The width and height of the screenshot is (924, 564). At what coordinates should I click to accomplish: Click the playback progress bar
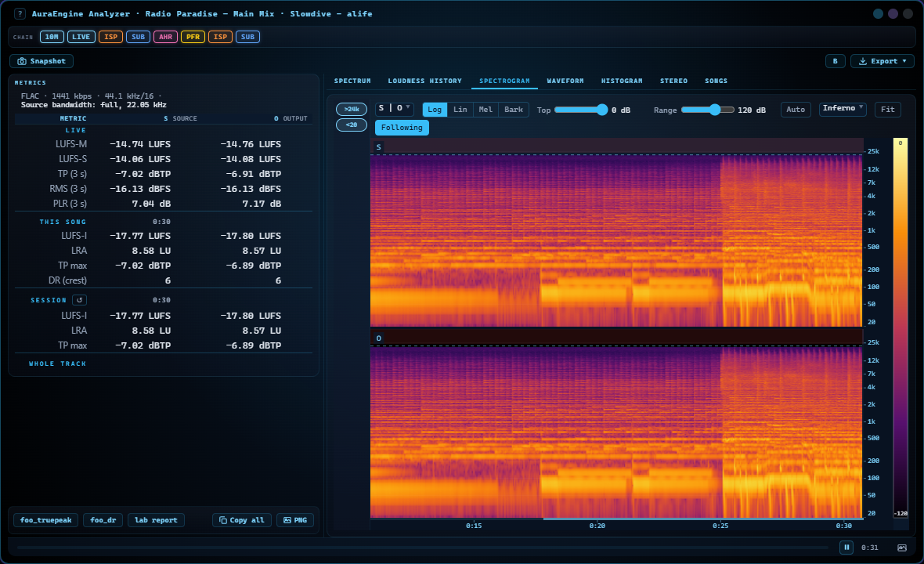423,548
